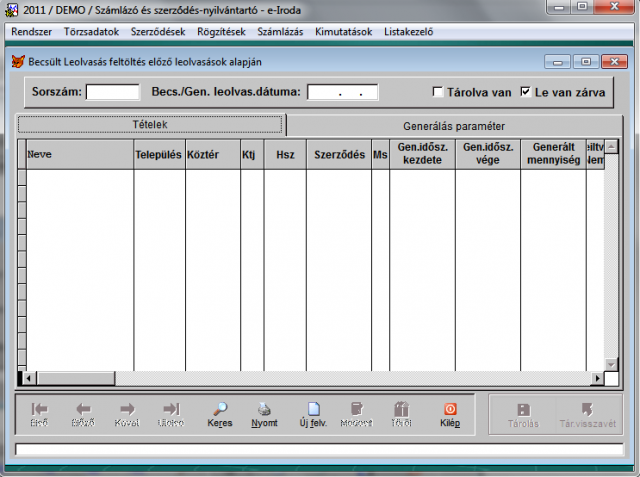Jump to last record with Utolsó arrow
Viewport: 640px width, 477px height.
click(171, 409)
